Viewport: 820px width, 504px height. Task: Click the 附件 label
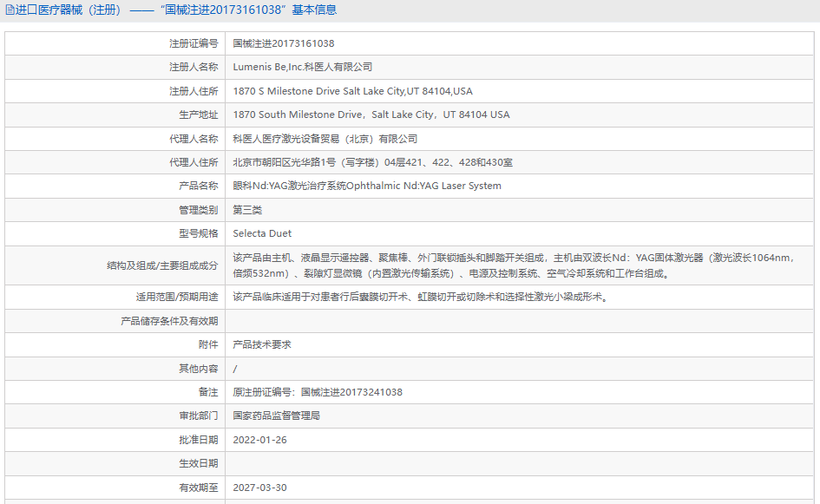click(208, 344)
